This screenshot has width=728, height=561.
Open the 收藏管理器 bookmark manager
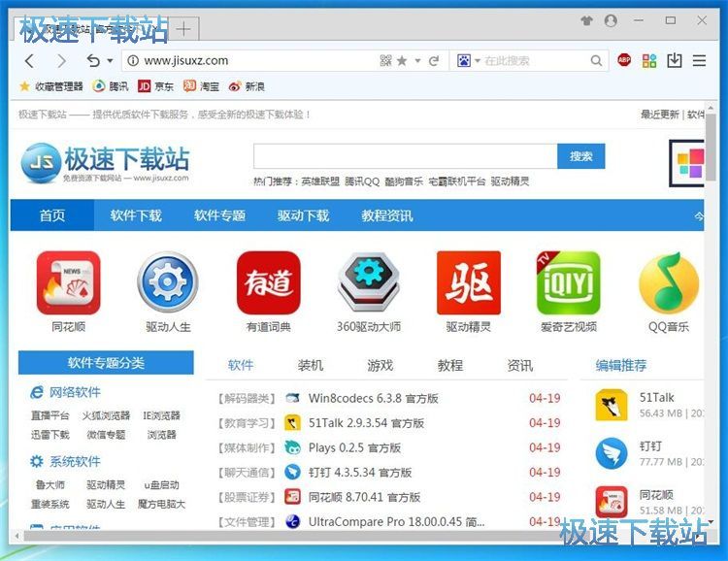click(51, 86)
